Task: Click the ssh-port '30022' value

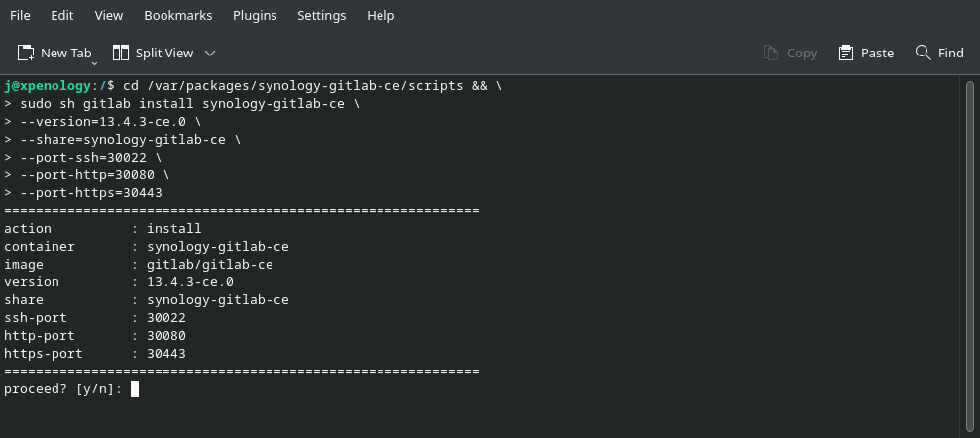Action: coord(166,317)
